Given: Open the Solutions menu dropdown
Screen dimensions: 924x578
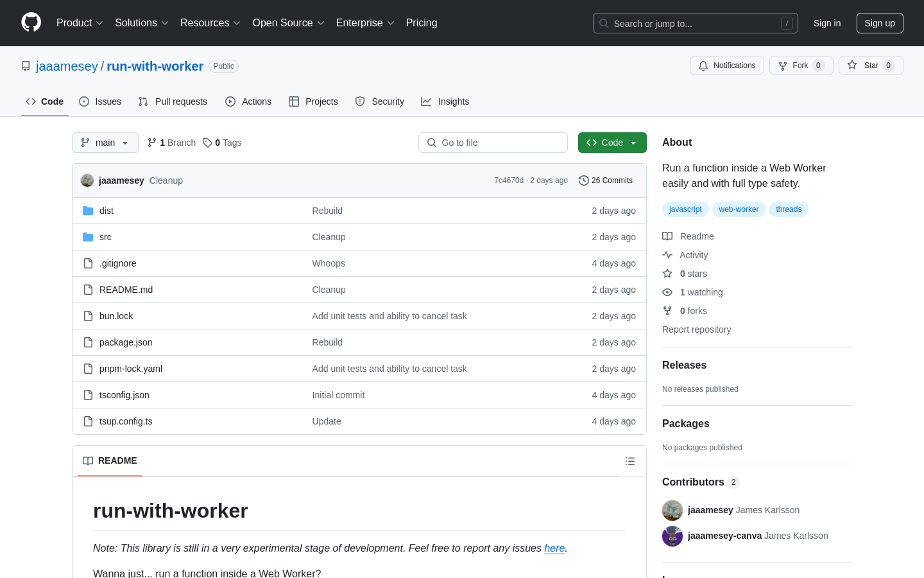Looking at the screenshot, I should click(x=141, y=22).
